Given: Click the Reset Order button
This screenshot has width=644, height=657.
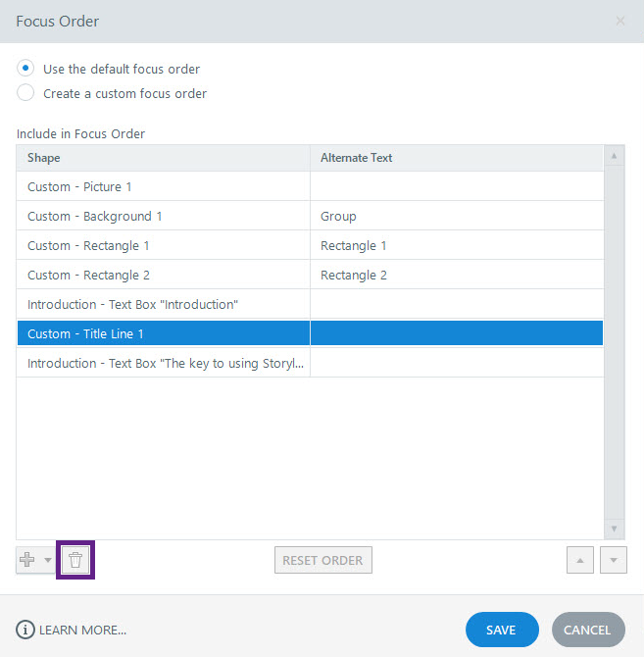Looking at the screenshot, I should tap(322, 560).
